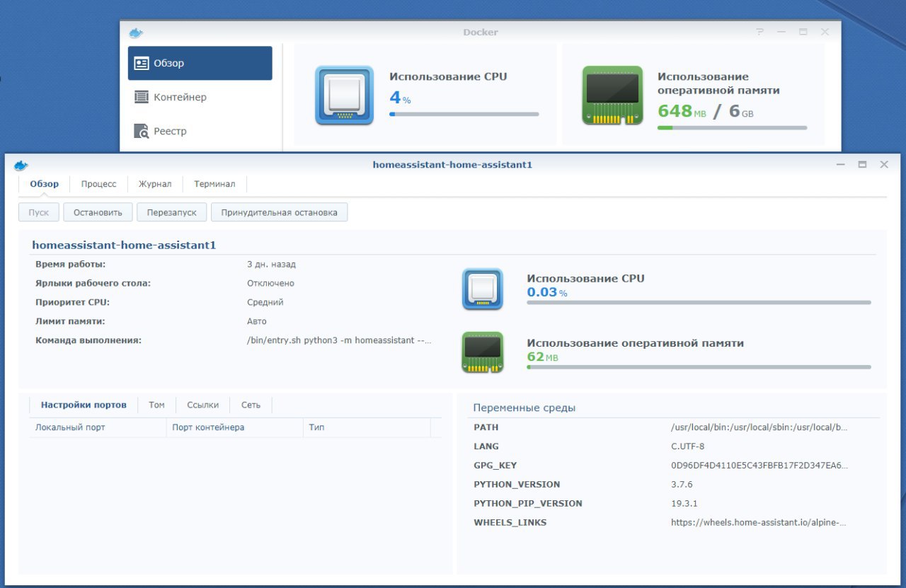The width and height of the screenshot is (906, 588).
Task: Close the Docker window
Action: coord(825,32)
